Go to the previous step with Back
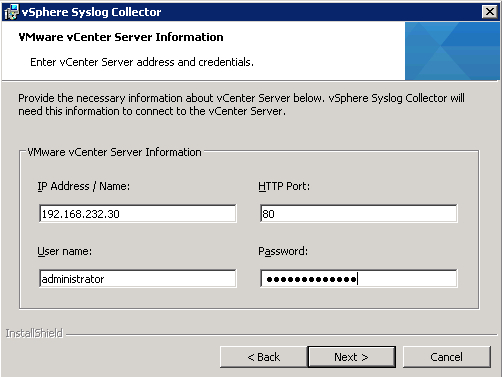Viewport: 502px width, 377px height. click(263, 357)
